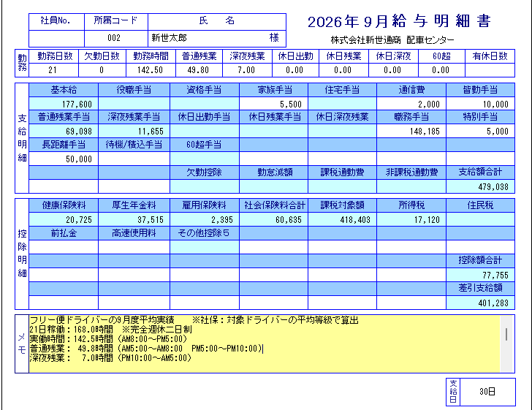This screenshot has height=410, width=532.
Task: Click the 勤怠減額 header cell
Action: click(273, 172)
